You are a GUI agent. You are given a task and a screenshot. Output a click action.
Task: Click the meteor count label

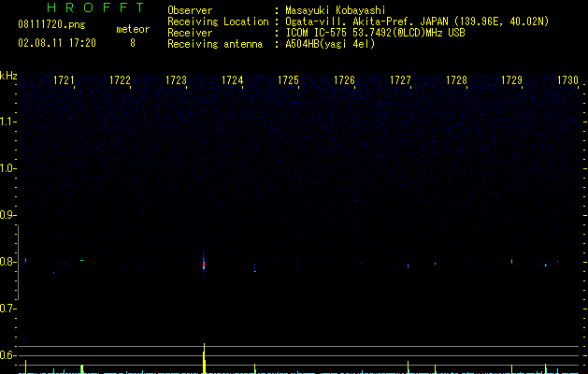(133, 29)
